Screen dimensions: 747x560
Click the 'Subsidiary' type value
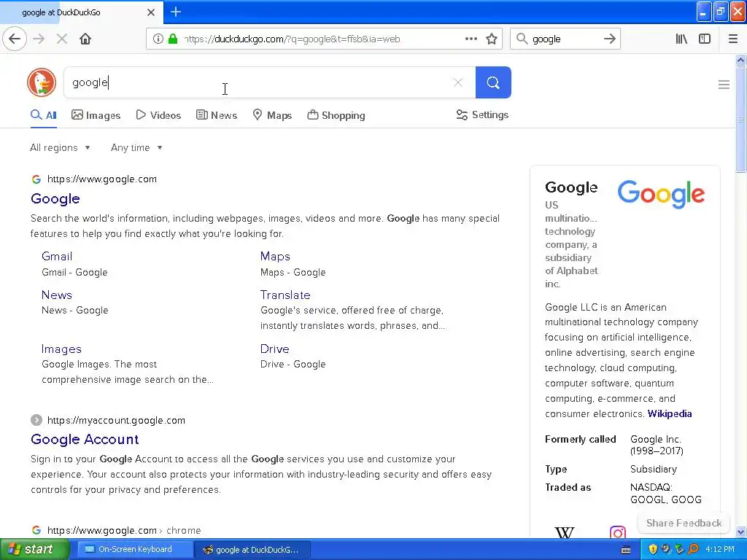(x=653, y=469)
